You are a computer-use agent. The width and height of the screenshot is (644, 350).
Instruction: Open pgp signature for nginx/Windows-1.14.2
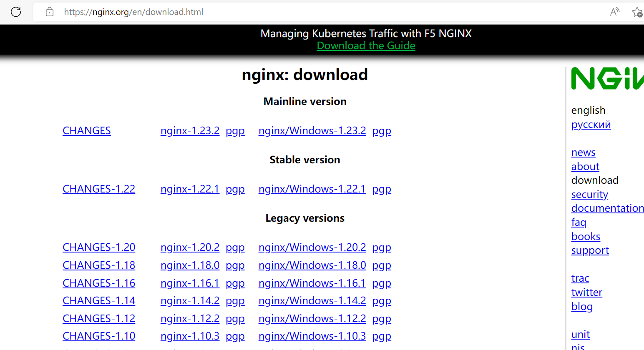[x=382, y=301]
